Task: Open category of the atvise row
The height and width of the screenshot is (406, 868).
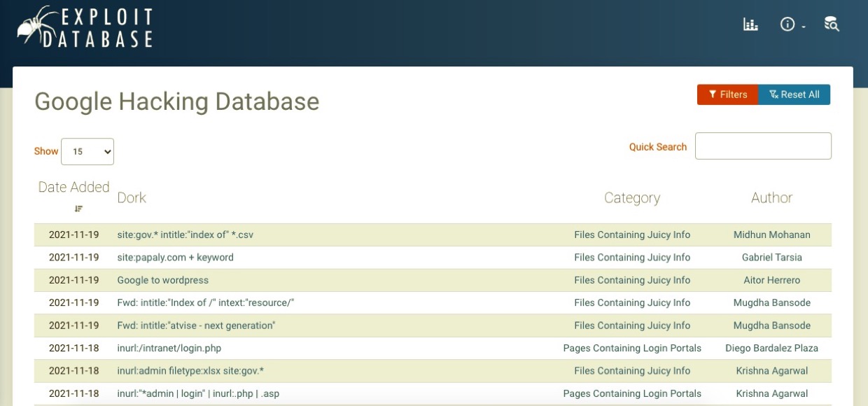Action: tap(632, 325)
